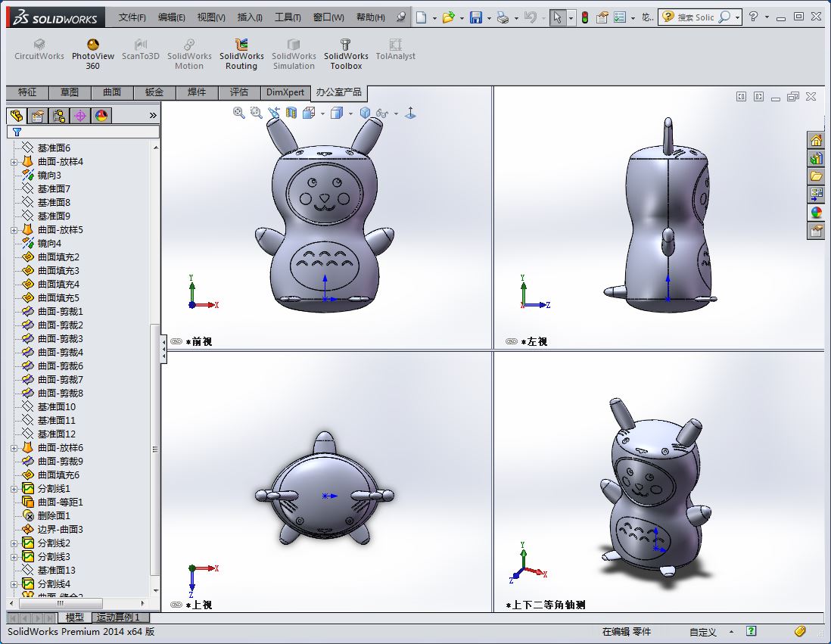Image resolution: width=831 pixels, height=644 pixels.
Task: Click the ScanTo3D add-in icon
Action: click(x=141, y=49)
